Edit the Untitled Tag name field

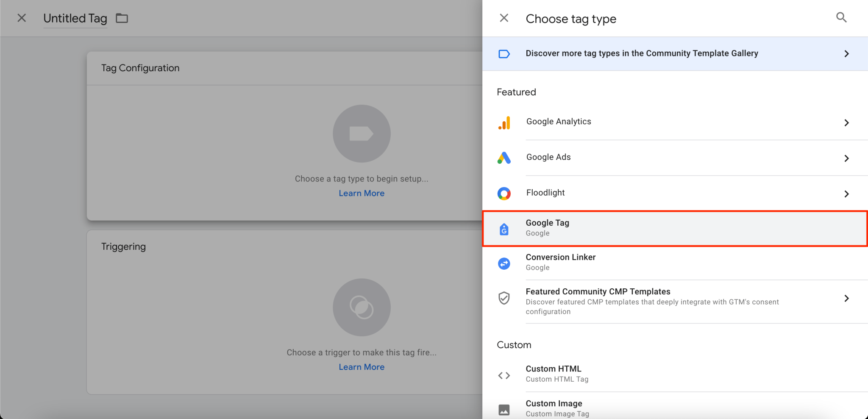(x=75, y=19)
